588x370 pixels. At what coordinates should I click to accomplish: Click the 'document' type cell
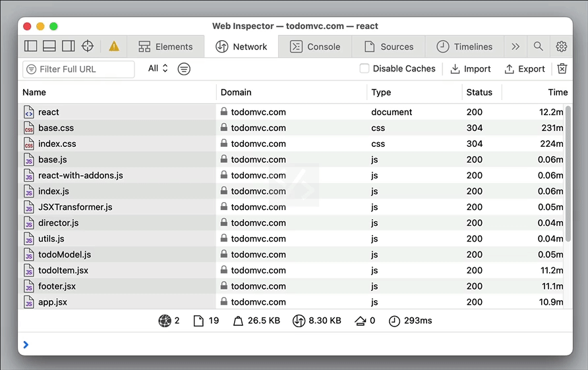(392, 112)
